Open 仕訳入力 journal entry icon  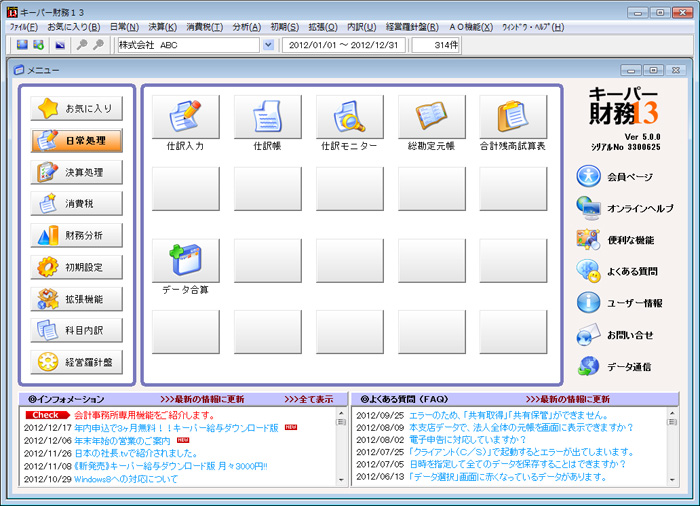pyautogui.click(x=186, y=117)
